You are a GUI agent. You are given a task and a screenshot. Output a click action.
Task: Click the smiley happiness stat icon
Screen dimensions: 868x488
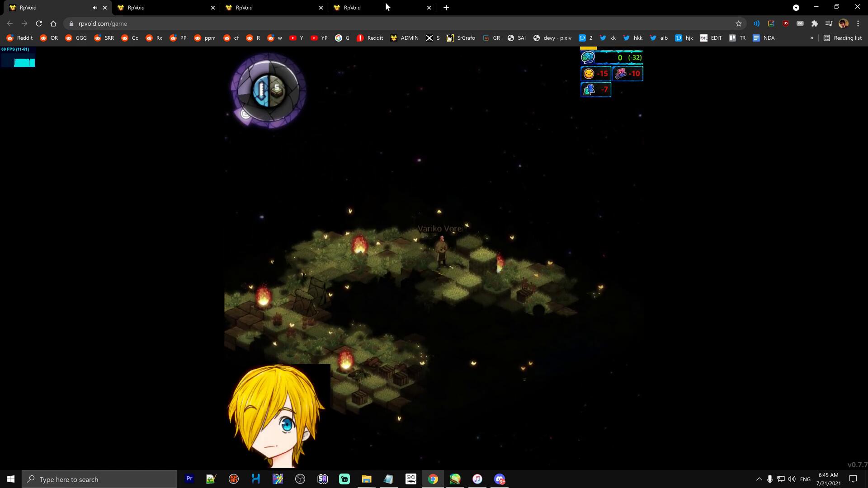pos(589,74)
